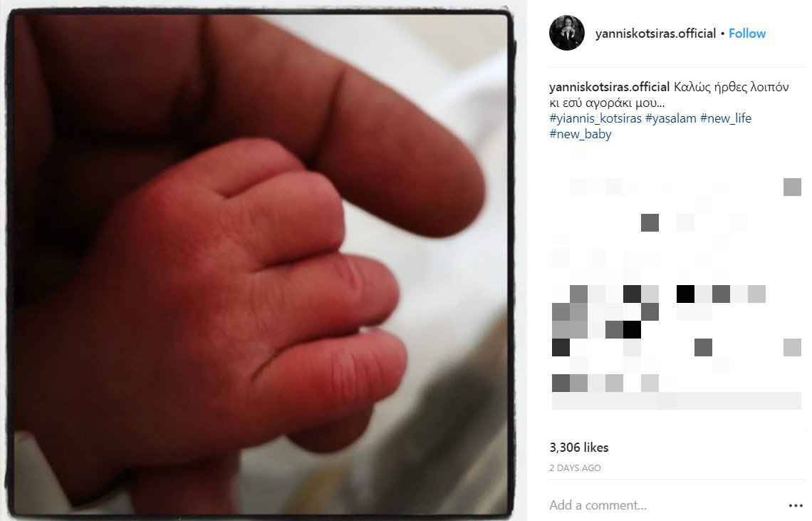Click the wide light-gray bar below blurred comments
Screen dimensions: 812x521
[x=677, y=401]
